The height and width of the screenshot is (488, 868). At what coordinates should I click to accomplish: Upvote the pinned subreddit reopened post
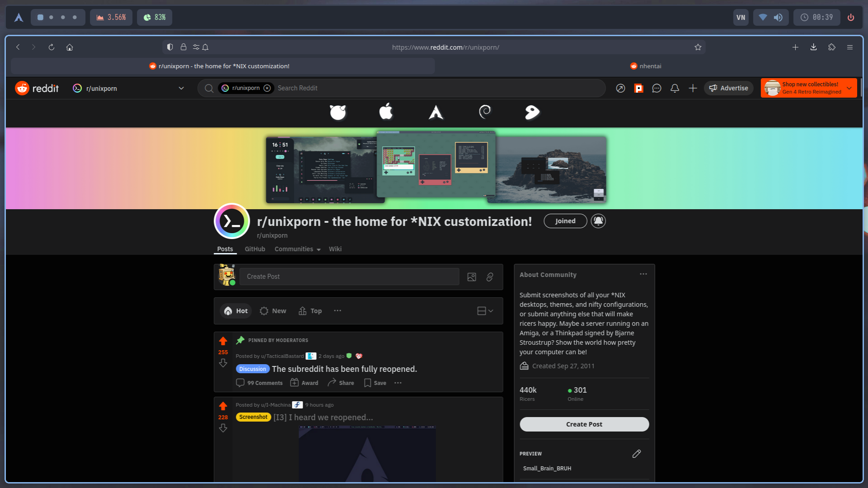(x=223, y=341)
